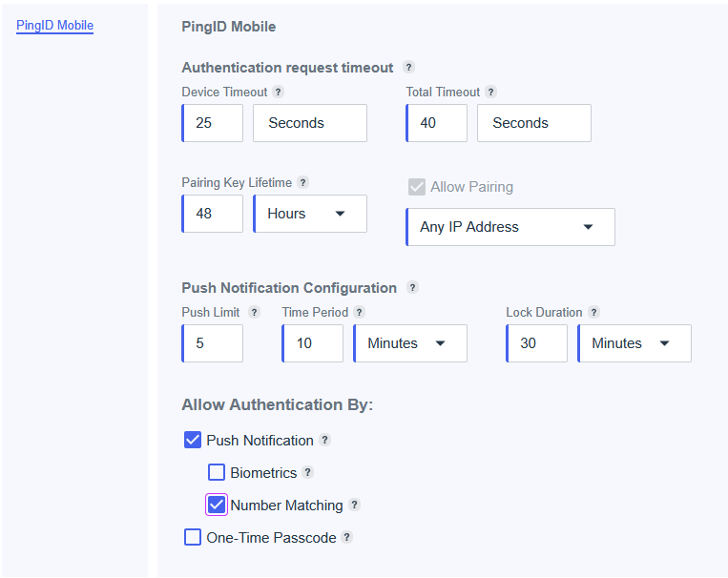
Task: Open the Time Period Minutes dropdown
Action: click(409, 343)
